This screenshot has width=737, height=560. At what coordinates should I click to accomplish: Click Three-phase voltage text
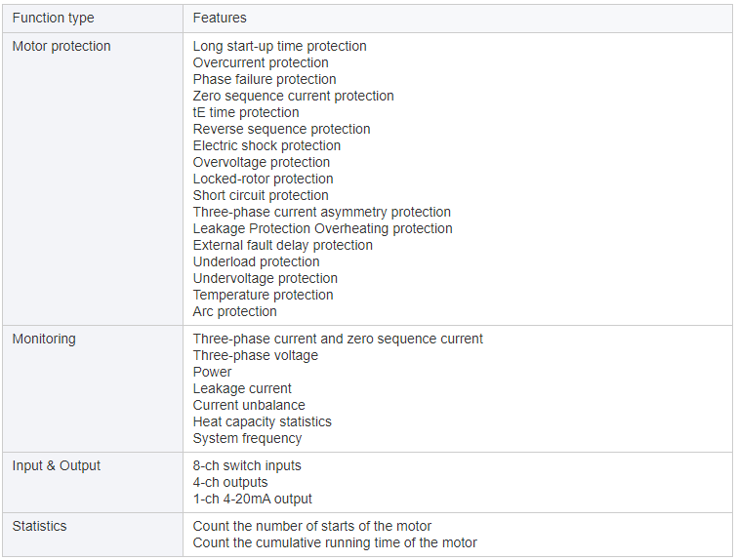point(256,355)
